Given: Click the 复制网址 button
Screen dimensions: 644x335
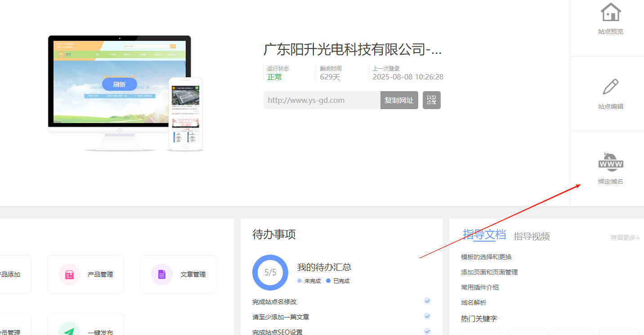Looking at the screenshot, I should 399,100.
